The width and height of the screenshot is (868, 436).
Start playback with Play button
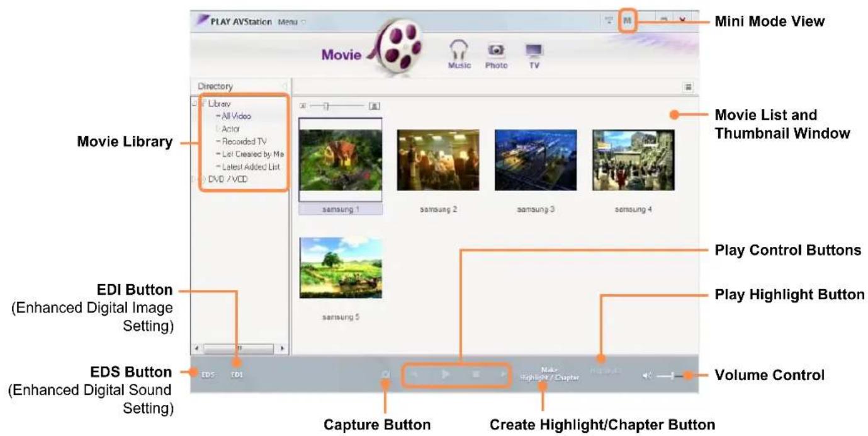pyautogui.click(x=445, y=374)
